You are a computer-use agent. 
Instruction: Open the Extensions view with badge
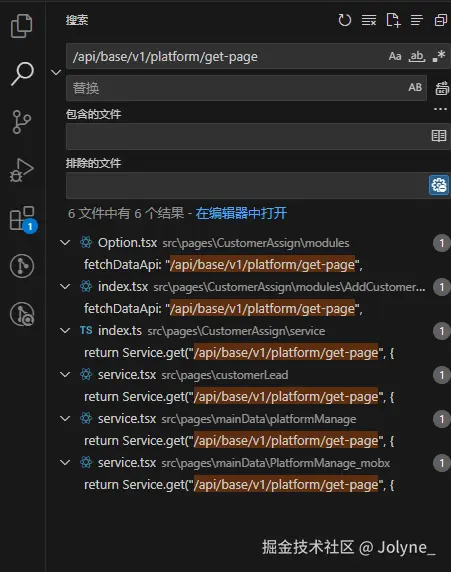[x=23, y=219]
